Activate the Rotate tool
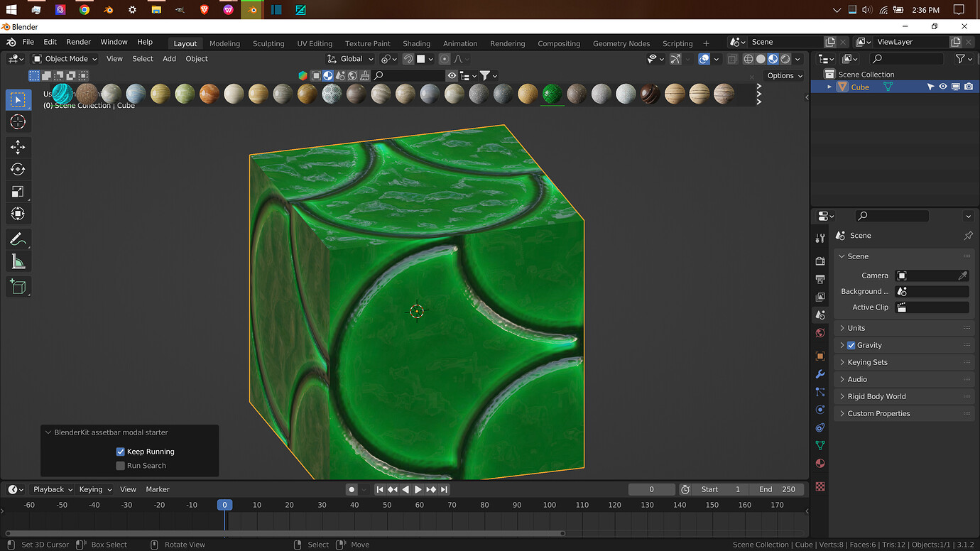This screenshot has width=980, height=551. coord(18,169)
